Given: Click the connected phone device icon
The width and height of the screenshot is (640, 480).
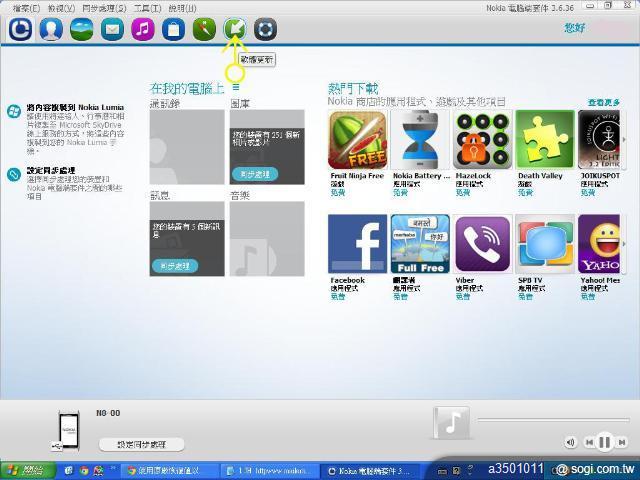Looking at the screenshot, I should 68,431.
